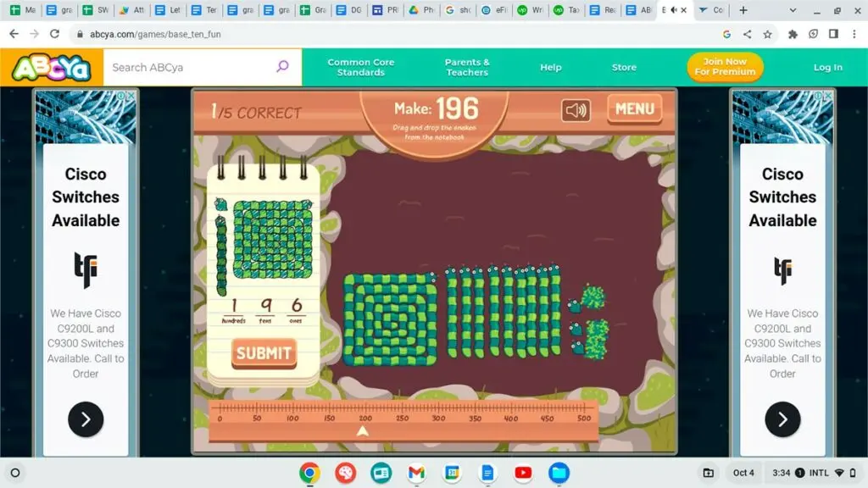
Task: Click the ABCya logo
Action: (52, 68)
